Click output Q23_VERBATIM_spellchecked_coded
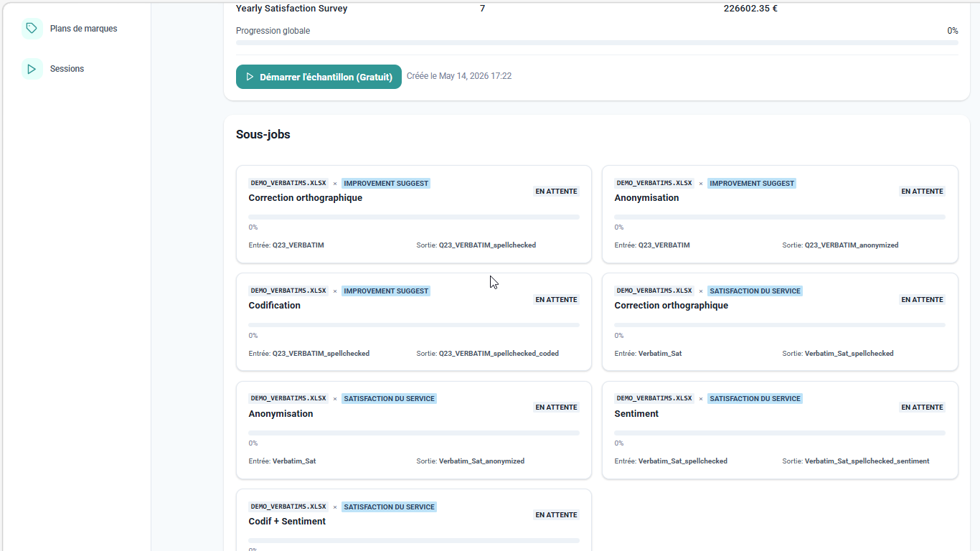The width and height of the screenshot is (980, 551). tap(499, 354)
